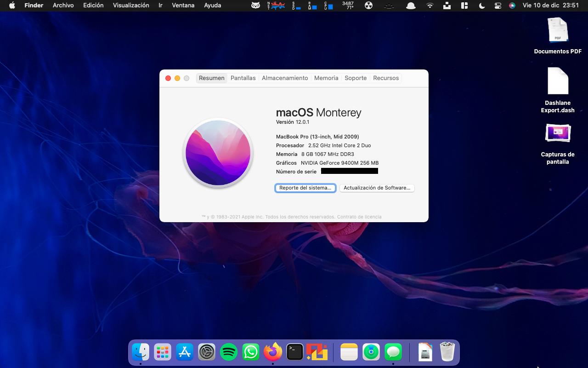Image resolution: width=588 pixels, height=368 pixels.
Task: Open Control Center from the menu bar
Action: point(498,6)
